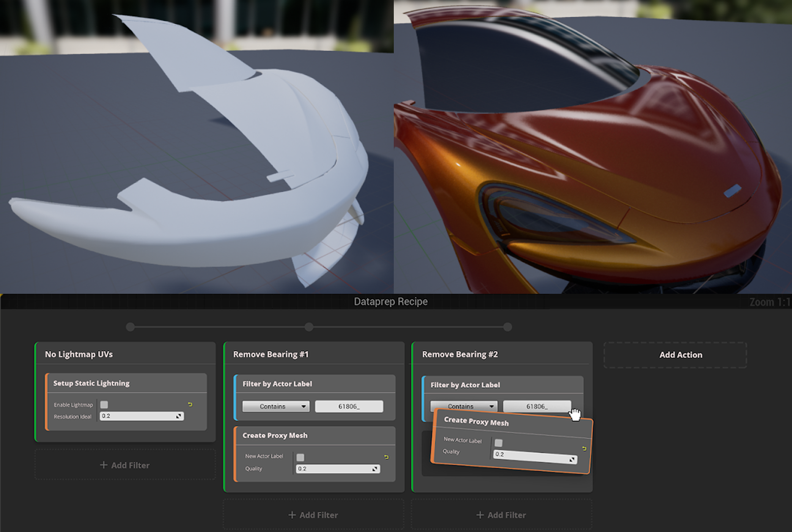Image resolution: width=792 pixels, height=532 pixels.
Task: Select the Remove Bearing #2 action title
Action: point(460,354)
